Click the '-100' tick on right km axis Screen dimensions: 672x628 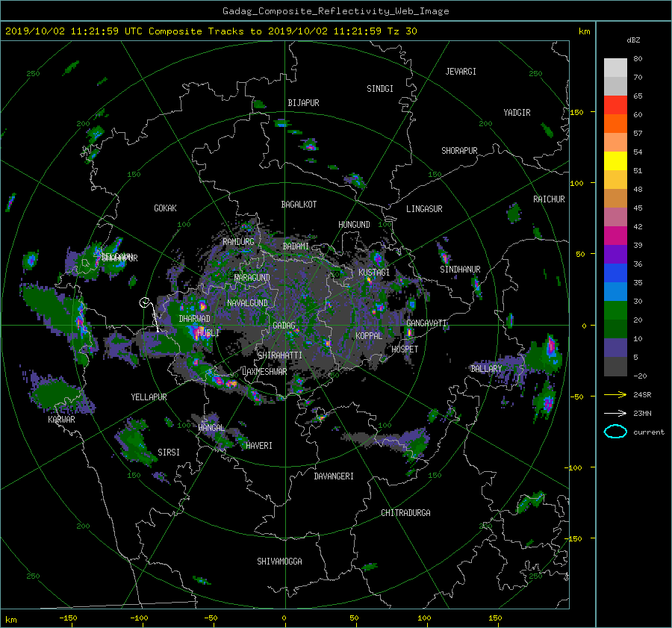573,467
